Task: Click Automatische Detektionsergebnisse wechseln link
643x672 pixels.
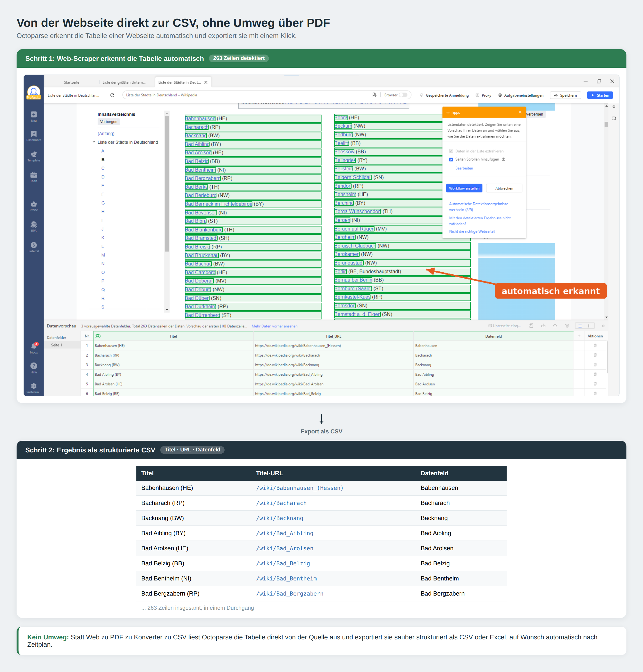Action: point(479,207)
